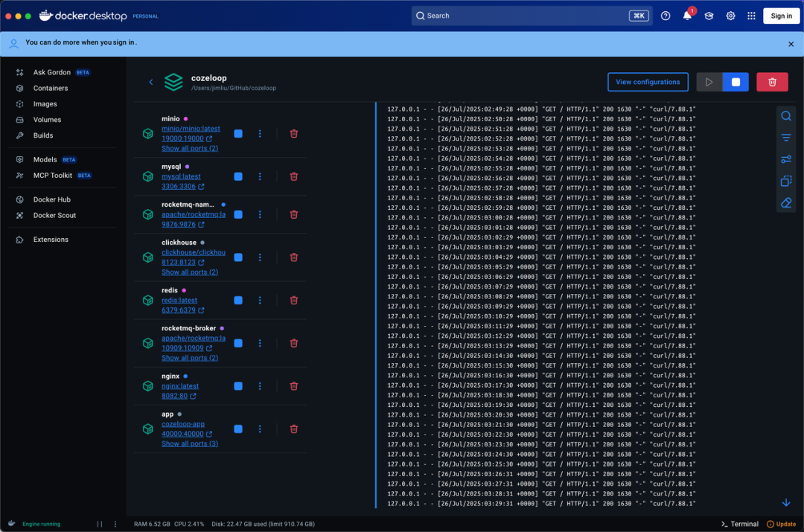Delete the minio container
Viewport: 804px width, 532px height.
(294, 134)
